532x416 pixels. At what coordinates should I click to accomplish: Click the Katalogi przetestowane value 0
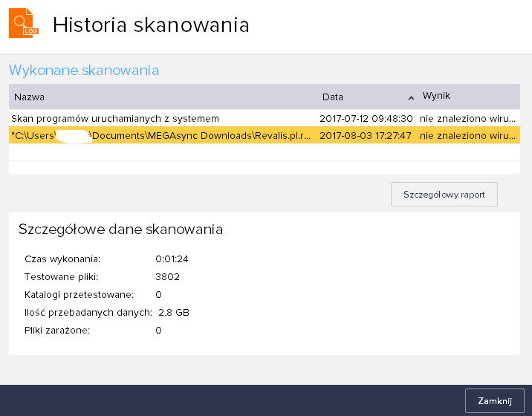(158, 294)
